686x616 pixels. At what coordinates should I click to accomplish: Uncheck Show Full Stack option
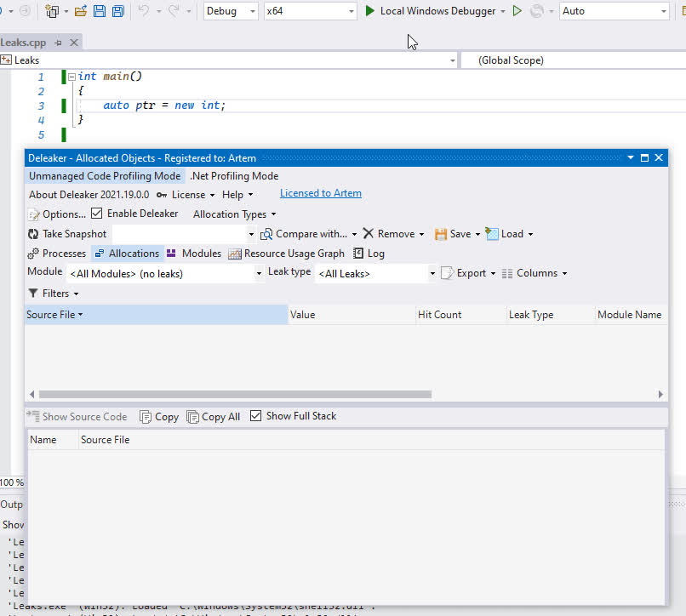(256, 416)
